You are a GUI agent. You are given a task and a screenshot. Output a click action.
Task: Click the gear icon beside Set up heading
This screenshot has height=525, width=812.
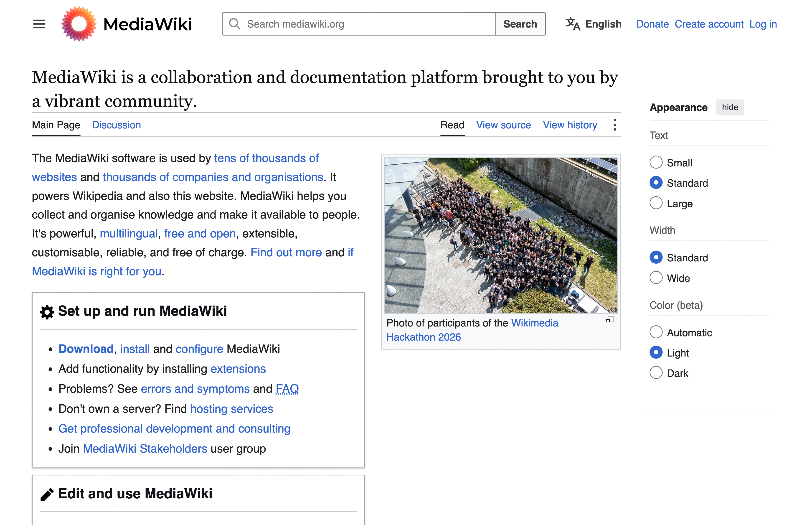(47, 312)
